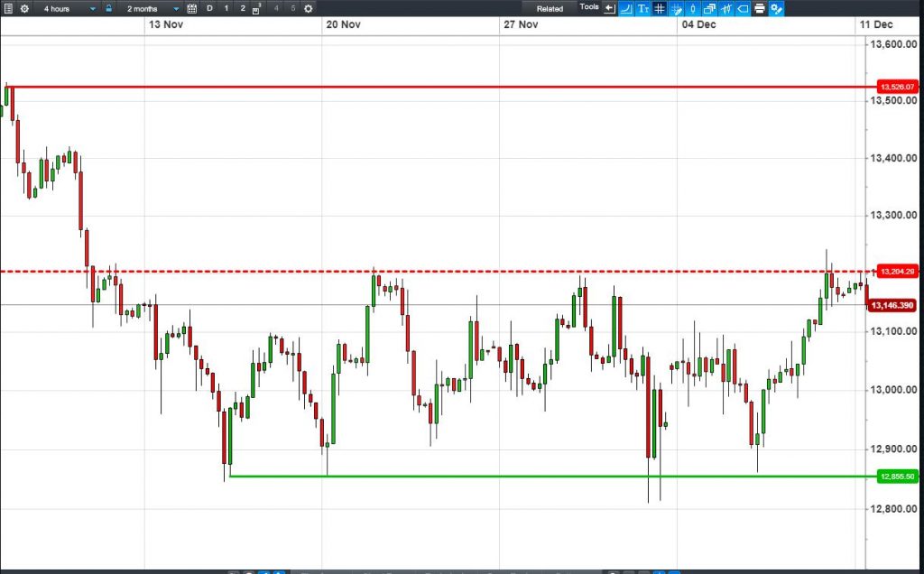Click the collapse tools arrow icon

point(610,8)
